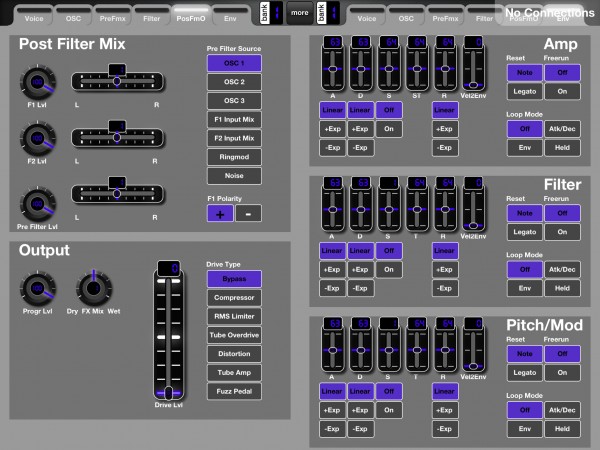Open the left panel PreFmx tab
Image resolution: width=600 pixels, height=450 pixels.
(112, 16)
